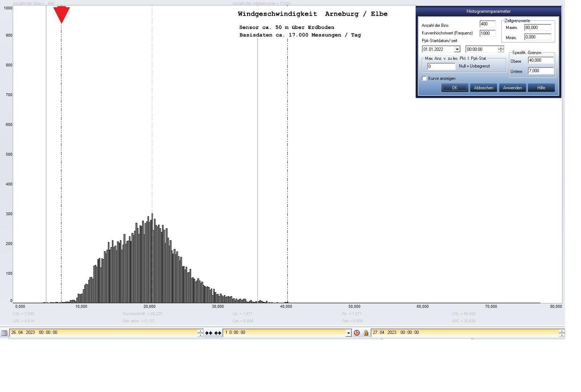Screen dimensions: 581x392
Task: Open Hilfe from the dialog
Action: [541, 88]
